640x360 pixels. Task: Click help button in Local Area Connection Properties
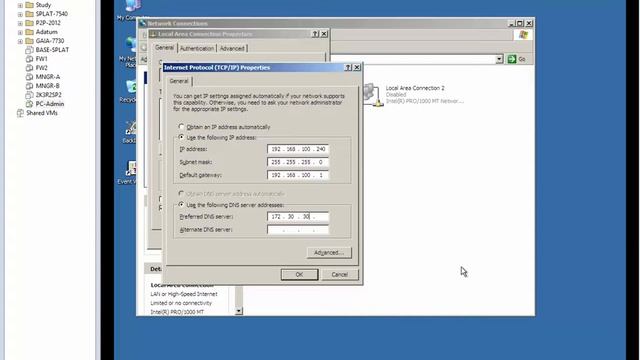pyautogui.click(x=315, y=34)
